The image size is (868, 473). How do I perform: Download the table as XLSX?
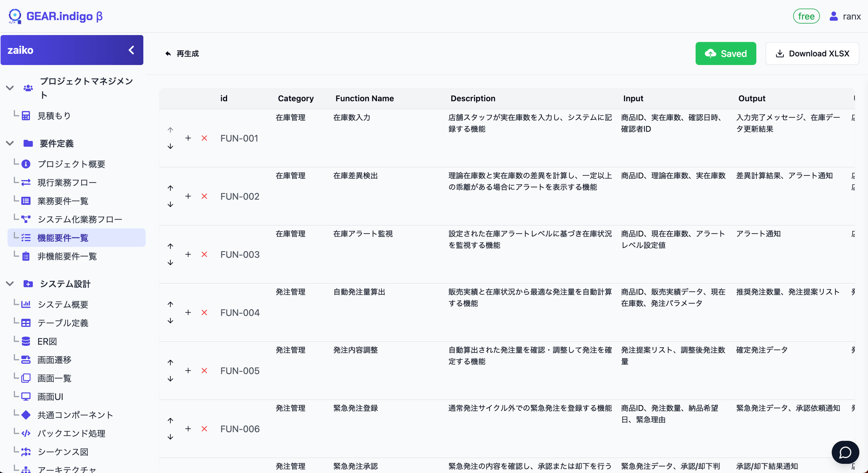(x=812, y=53)
